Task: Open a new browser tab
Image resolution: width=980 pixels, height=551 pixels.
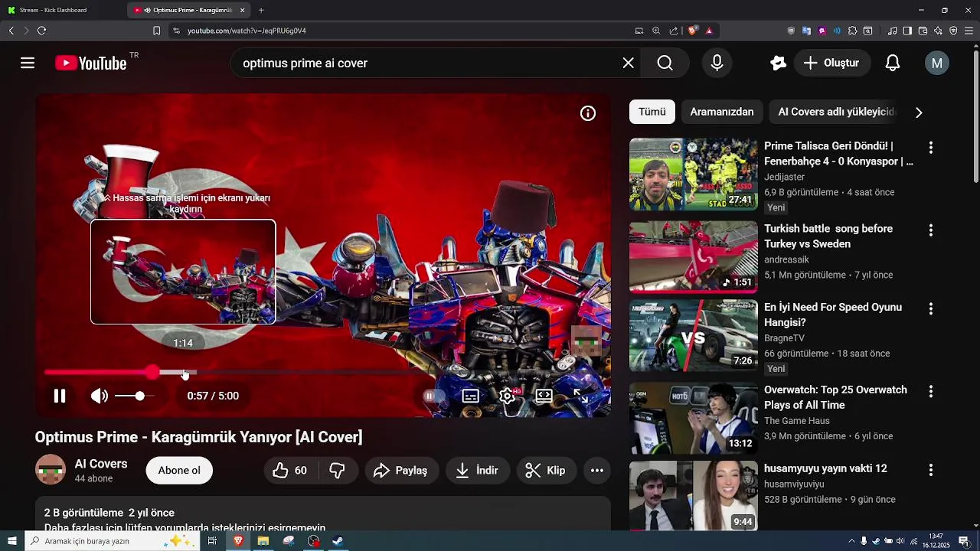Action: tap(261, 10)
